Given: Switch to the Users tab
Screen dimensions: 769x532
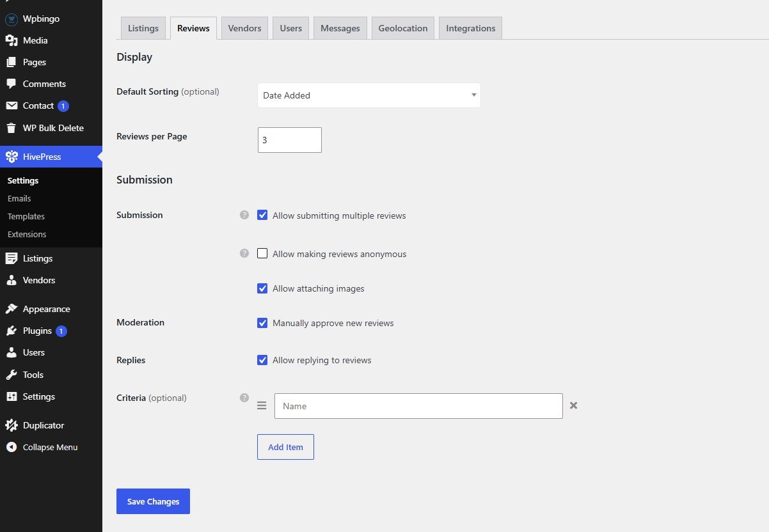Looking at the screenshot, I should (290, 28).
